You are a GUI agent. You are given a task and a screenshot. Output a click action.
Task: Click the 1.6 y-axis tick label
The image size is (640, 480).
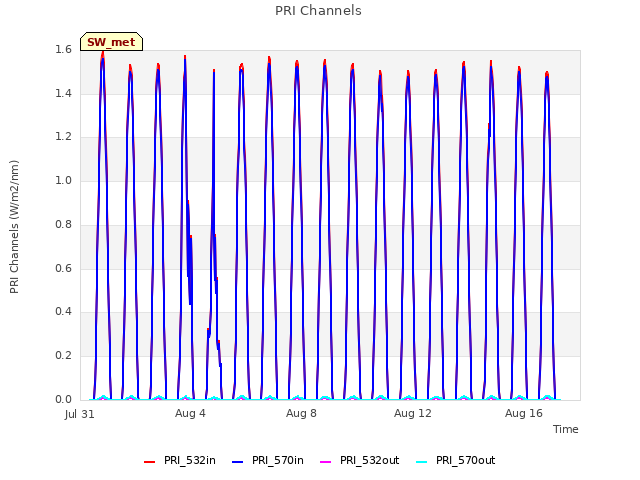(x=63, y=50)
